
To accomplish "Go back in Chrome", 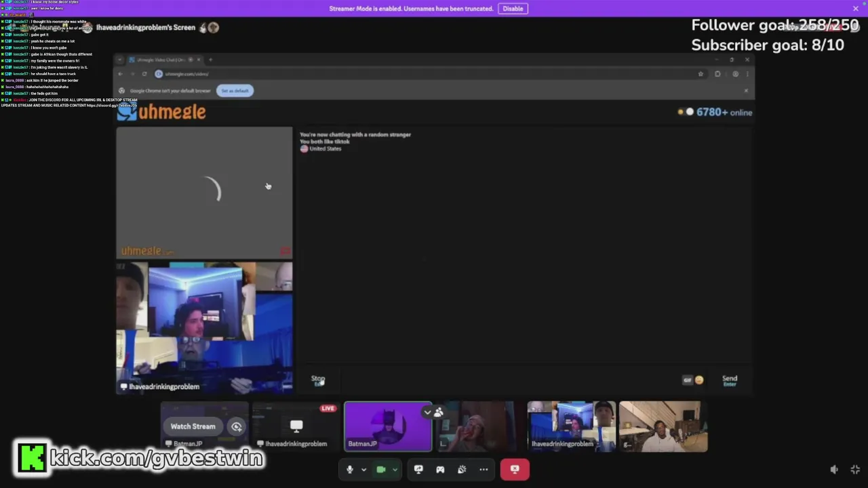I will 121,74.
